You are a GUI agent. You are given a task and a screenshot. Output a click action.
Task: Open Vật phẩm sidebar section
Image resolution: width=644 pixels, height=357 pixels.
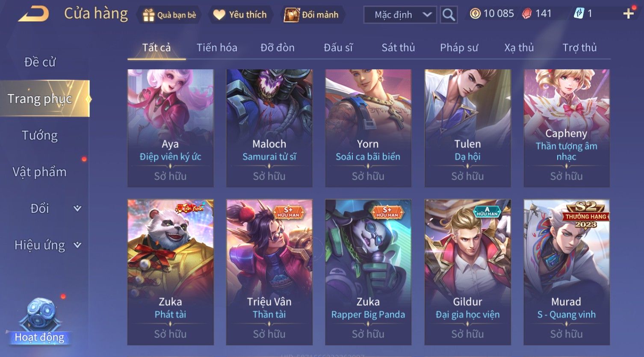(40, 172)
